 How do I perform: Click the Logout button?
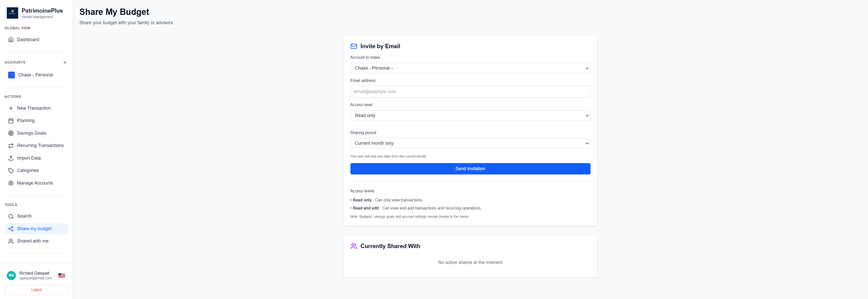(x=36, y=290)
